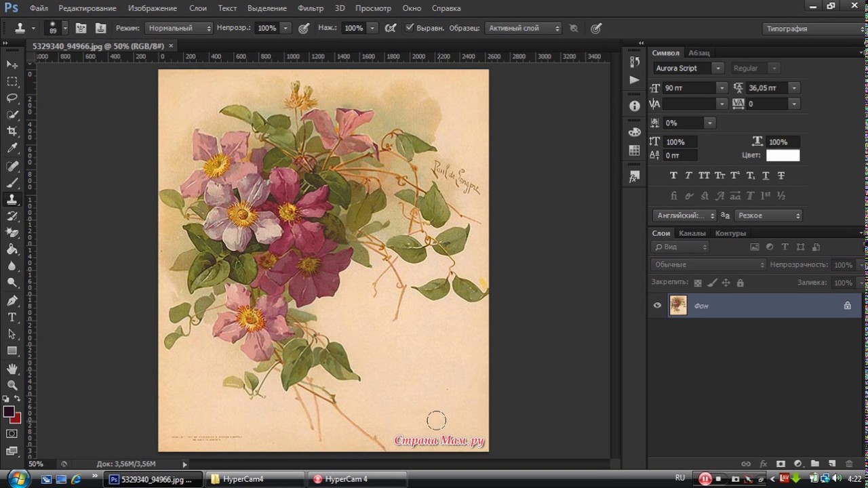Open the Слои menu in menu bar
868x488 pixels.
tap(198, 8)
